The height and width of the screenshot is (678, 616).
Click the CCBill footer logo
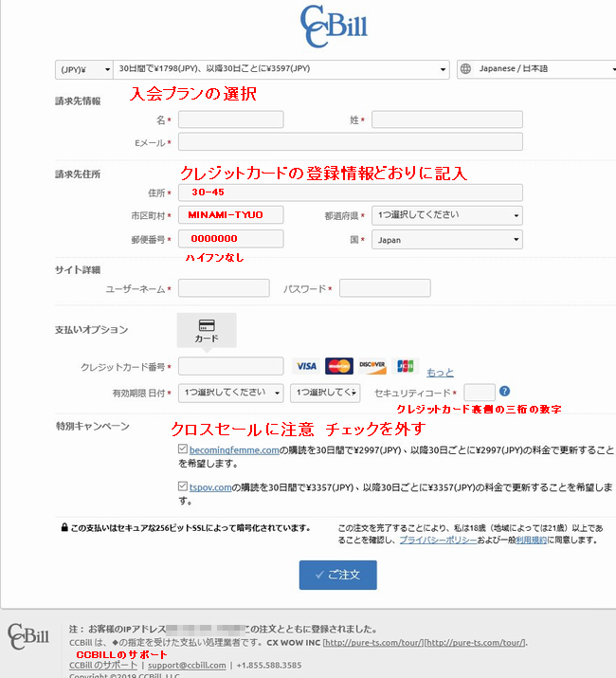(x=27, y=637)
